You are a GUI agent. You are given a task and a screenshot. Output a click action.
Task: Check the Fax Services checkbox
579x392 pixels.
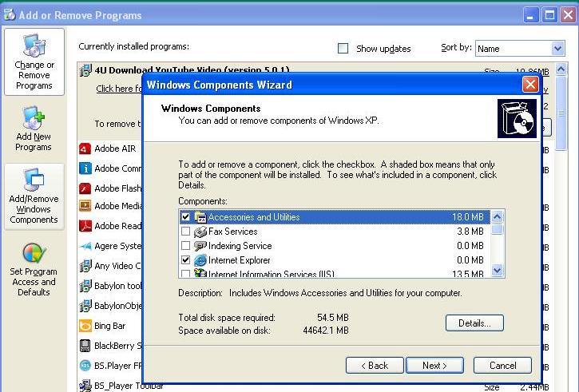click(x=186, y=232)
